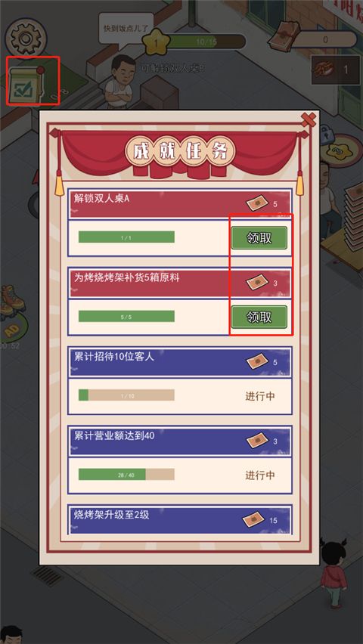Tap the gold level star icon

pos(157,41)
